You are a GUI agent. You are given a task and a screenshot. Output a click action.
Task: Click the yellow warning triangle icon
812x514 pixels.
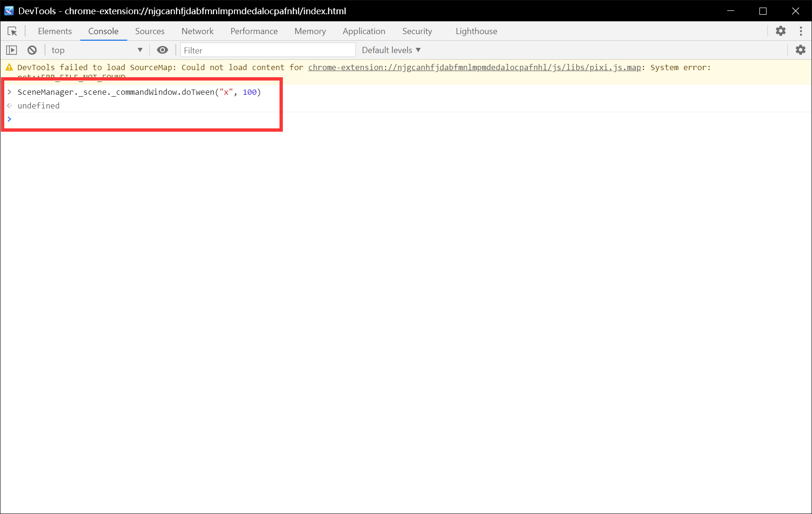pyautogui.click(x=9, y=68)
